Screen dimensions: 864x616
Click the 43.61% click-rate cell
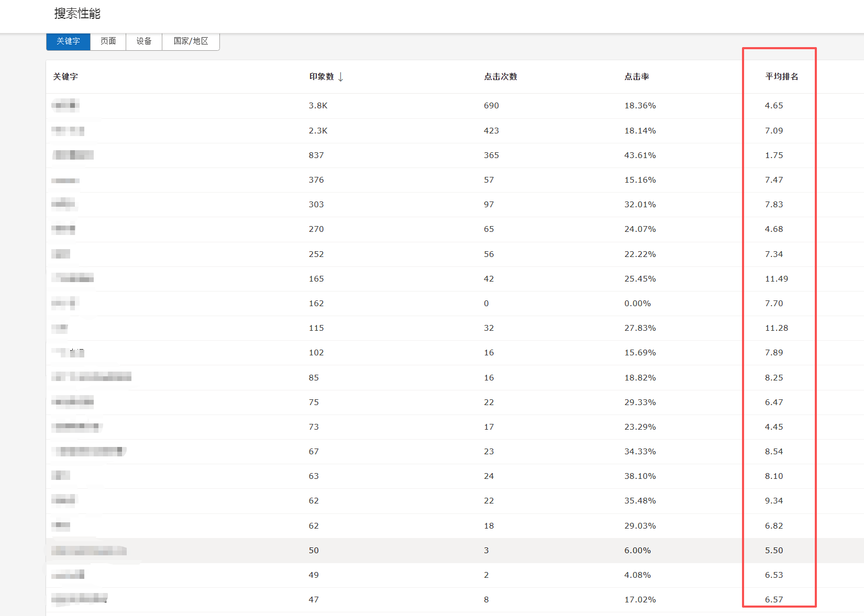point(640,155)
